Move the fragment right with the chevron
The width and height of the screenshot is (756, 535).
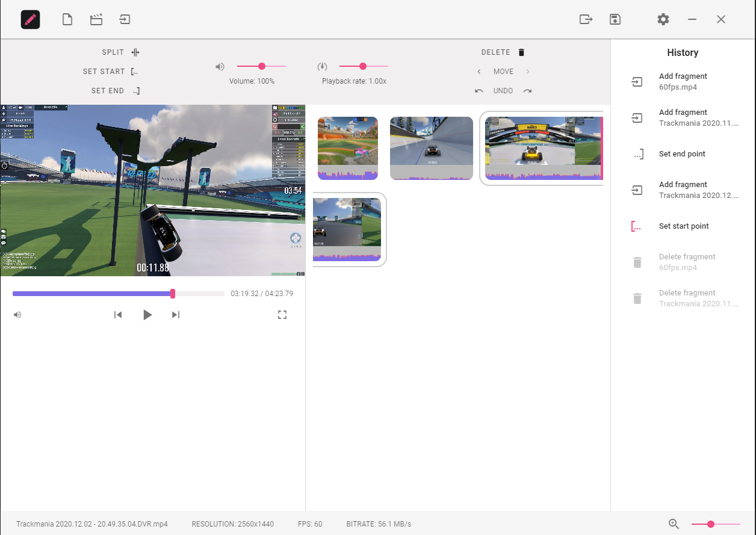tap(528, 72)
